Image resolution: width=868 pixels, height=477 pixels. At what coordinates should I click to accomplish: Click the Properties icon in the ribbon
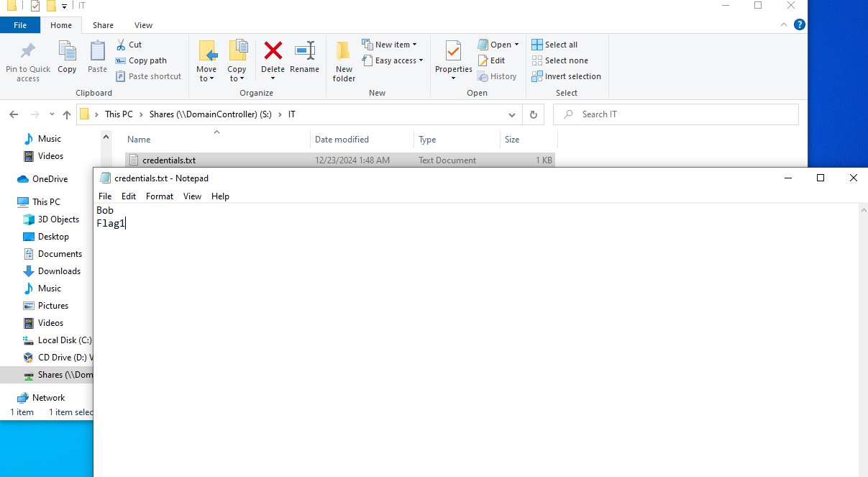[x=453, y=52]
